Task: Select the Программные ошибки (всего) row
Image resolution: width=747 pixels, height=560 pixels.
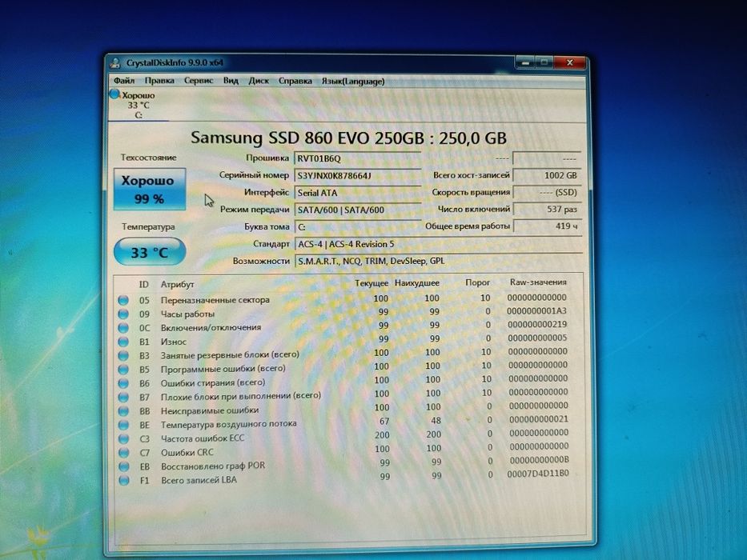Action: pos(343,368)
